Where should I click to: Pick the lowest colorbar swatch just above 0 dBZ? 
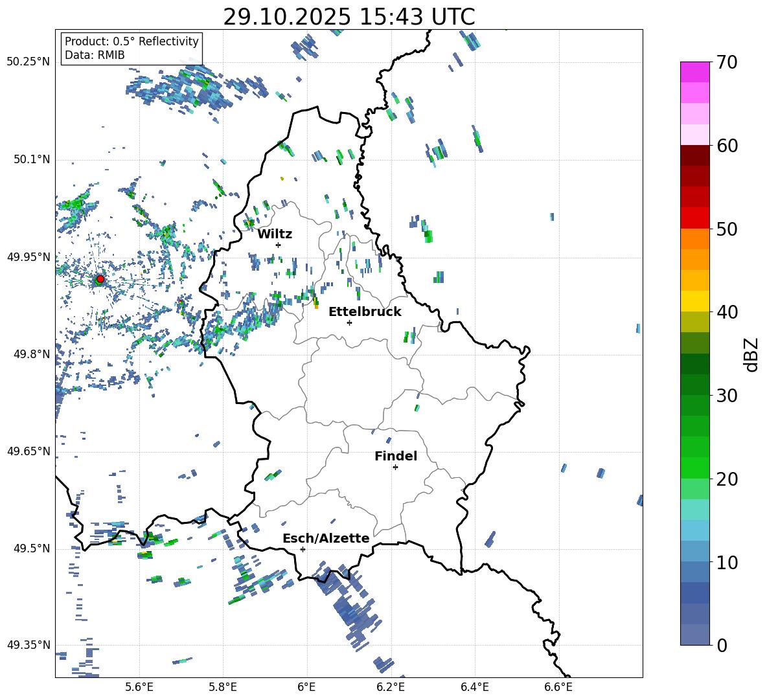(x=695, y=635)
